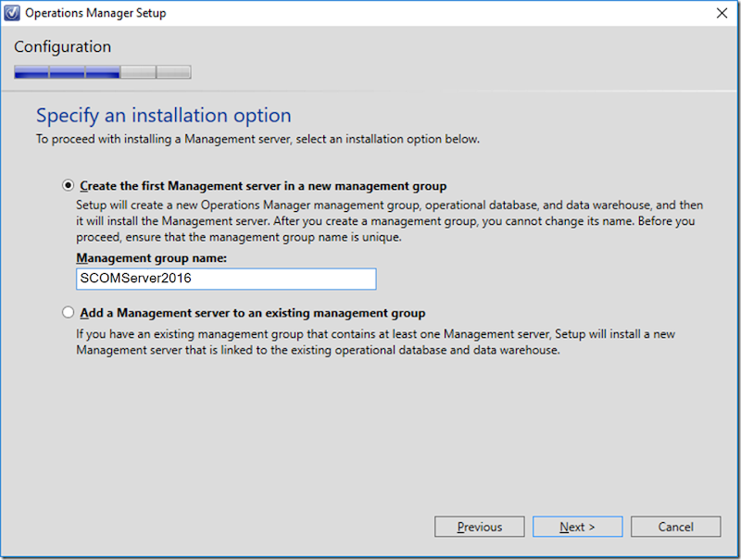This screenshot has height=560, width=741.
Task: Select Add a Management server to existing group
Action: [x=68, y=313]
